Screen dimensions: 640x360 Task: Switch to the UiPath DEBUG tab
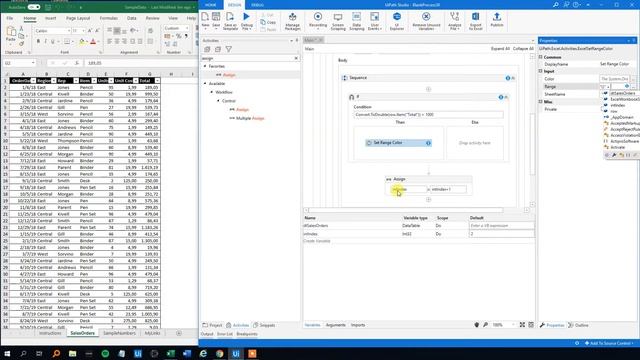(x=257, y=5)
